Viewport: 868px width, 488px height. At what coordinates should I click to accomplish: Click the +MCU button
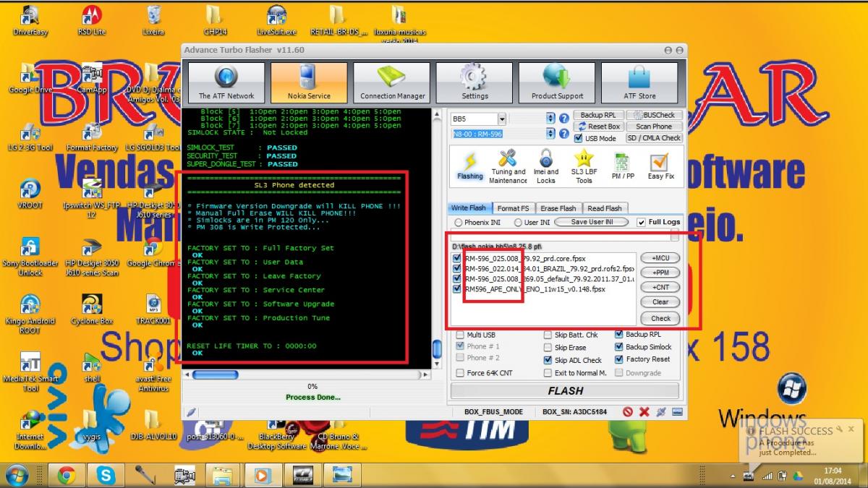tap(660, 258)
